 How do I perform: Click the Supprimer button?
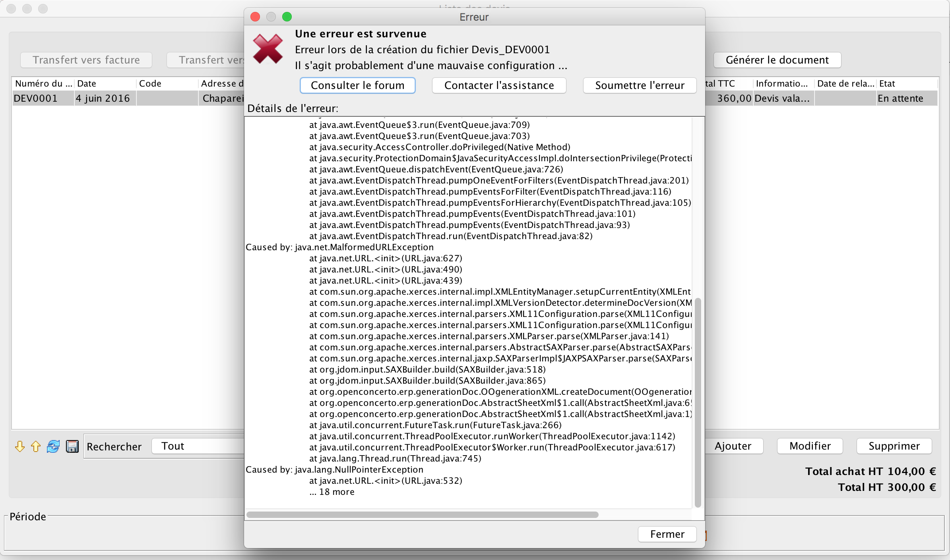pos(894,446)
